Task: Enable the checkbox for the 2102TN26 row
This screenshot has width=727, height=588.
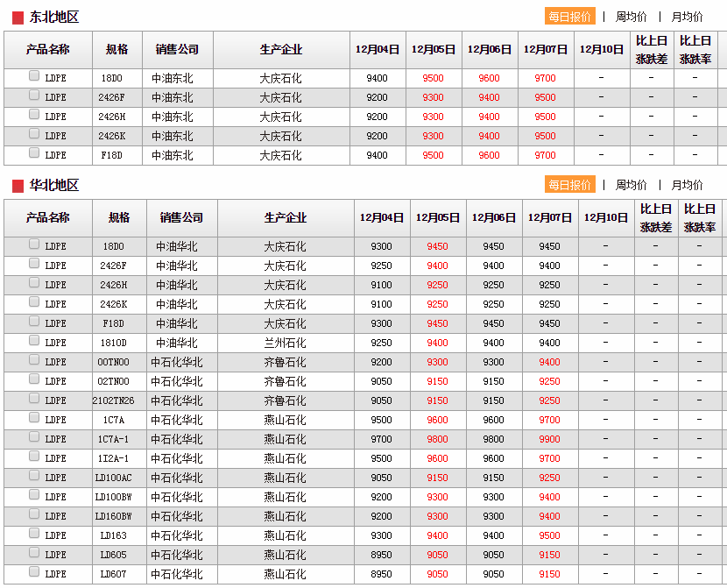Action: tap(34, 399)
